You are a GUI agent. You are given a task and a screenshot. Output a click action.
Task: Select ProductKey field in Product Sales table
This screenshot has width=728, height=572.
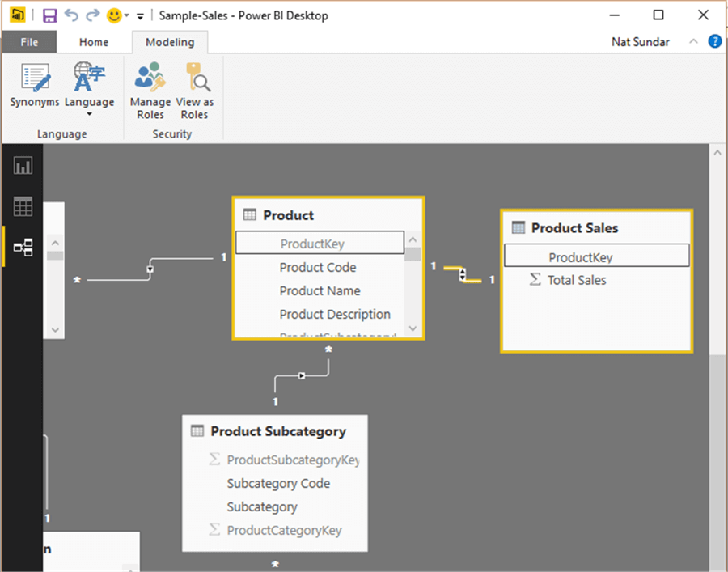[597, 256]
